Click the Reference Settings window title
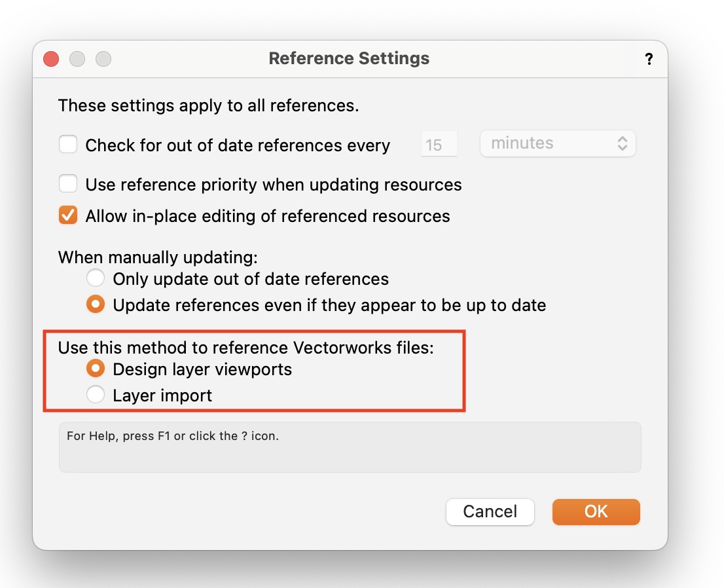The width and height of the screenshot is (724, 588). coord(349,58)
